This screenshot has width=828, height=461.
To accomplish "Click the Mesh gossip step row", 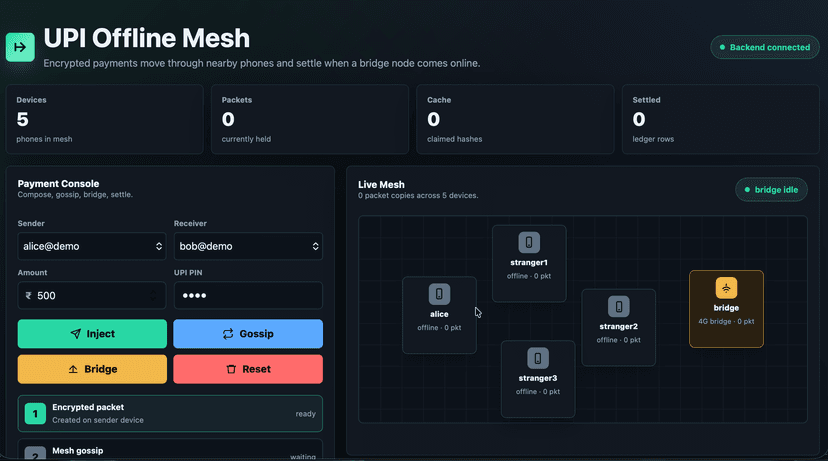I will (x=170, y=450).
